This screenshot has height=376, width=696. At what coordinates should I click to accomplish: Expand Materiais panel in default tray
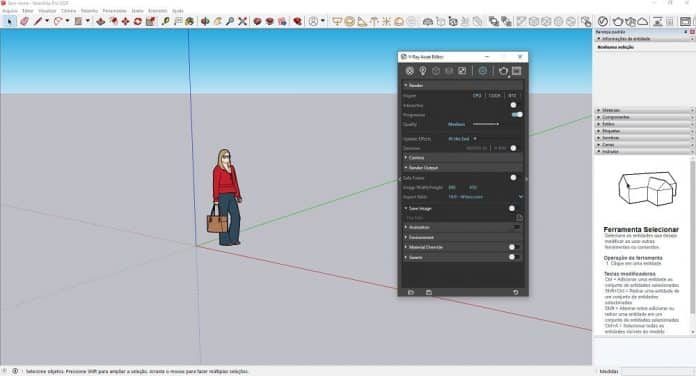coord(644,110)
